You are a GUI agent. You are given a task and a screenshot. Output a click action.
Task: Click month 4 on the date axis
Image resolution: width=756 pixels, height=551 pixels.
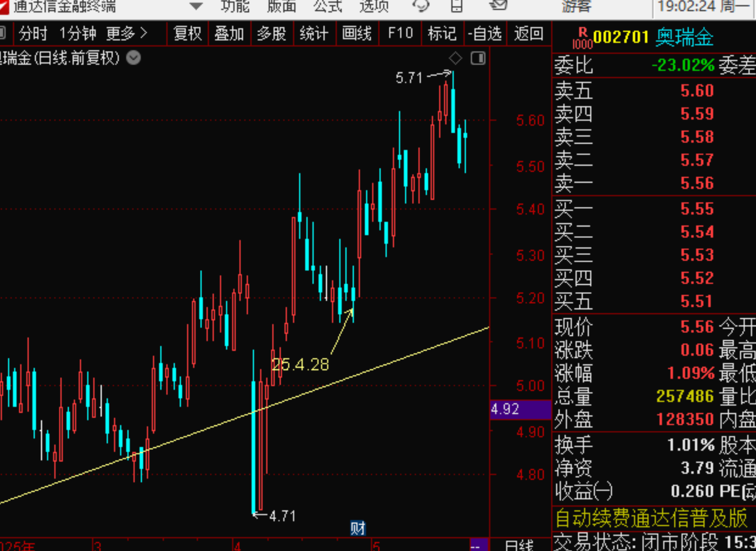237,545
